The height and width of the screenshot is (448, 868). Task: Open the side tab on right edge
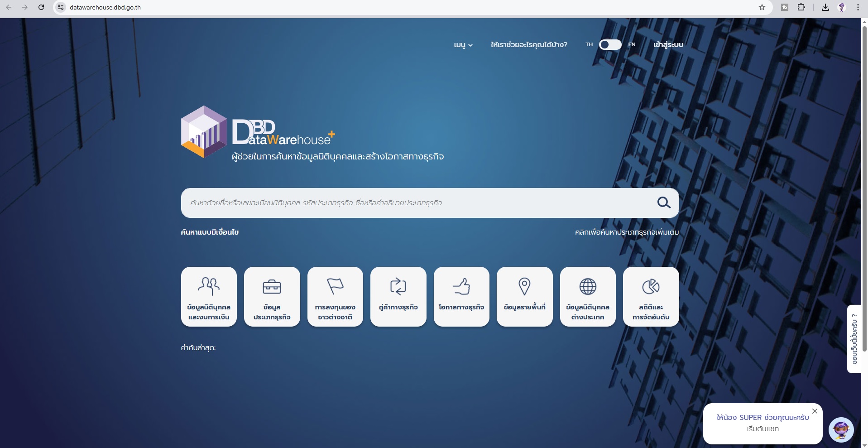tap(854, 339)
